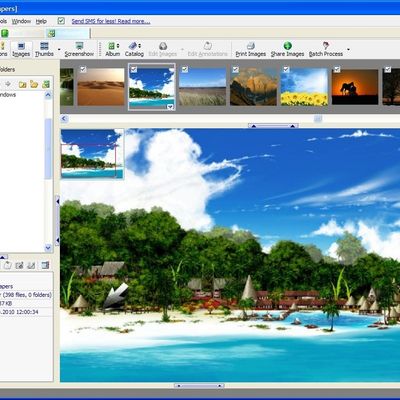This screenshot has height=400, width=400.
Task: Click the folder tree's vertical scroll thumb
Action: (48, 148)
